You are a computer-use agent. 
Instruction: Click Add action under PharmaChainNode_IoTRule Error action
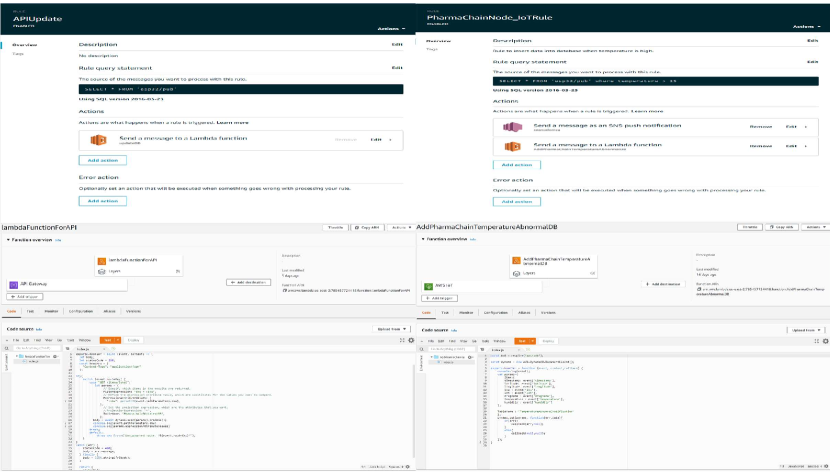(517, 202)
